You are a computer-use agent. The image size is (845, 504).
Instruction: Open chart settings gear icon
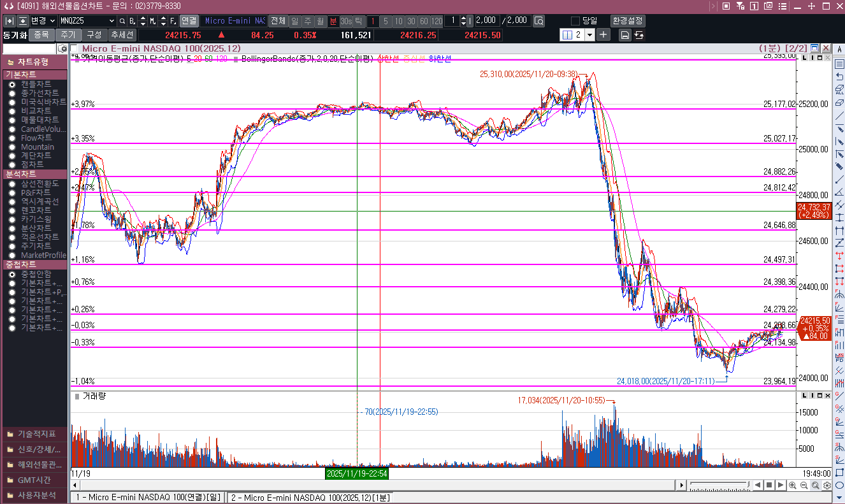(x=827, y=486)
